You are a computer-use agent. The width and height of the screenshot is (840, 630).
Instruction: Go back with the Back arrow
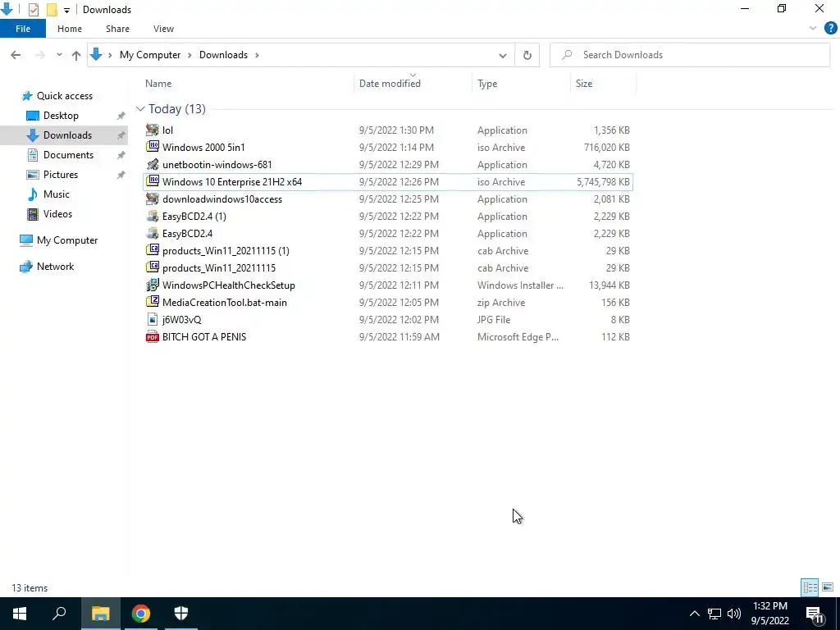point(16,55)
